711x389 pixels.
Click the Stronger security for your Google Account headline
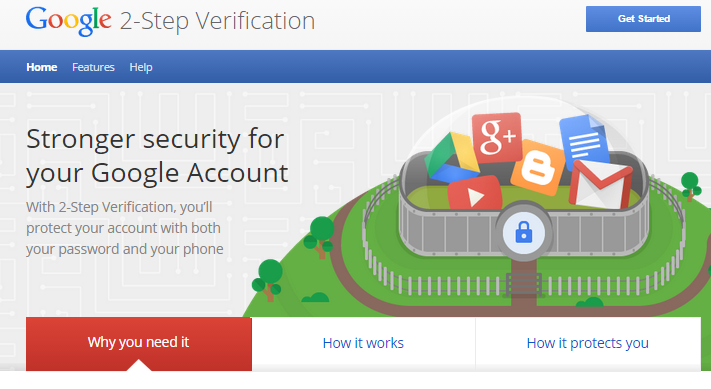click(157, 156)
